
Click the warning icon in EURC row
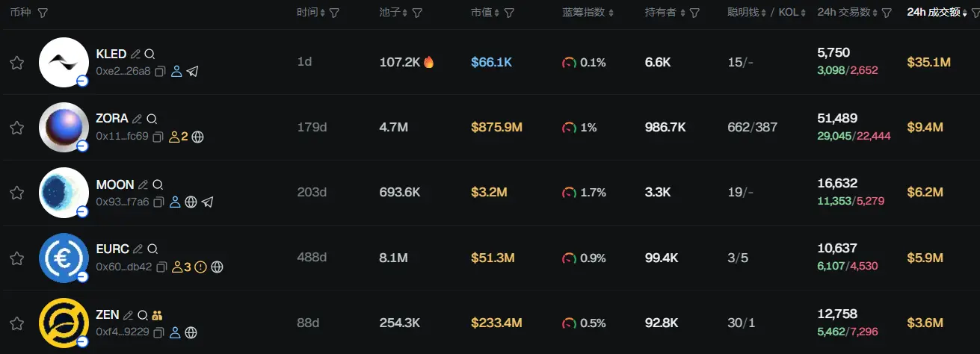(200, 267)
